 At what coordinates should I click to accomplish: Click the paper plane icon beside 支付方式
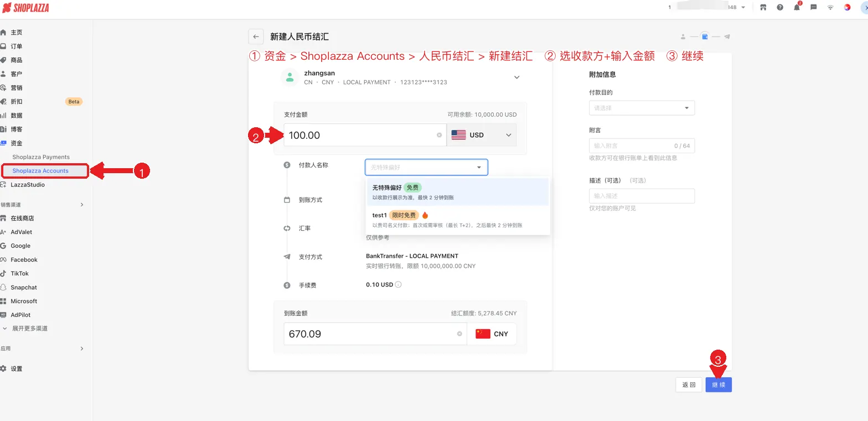pos(287,257)
